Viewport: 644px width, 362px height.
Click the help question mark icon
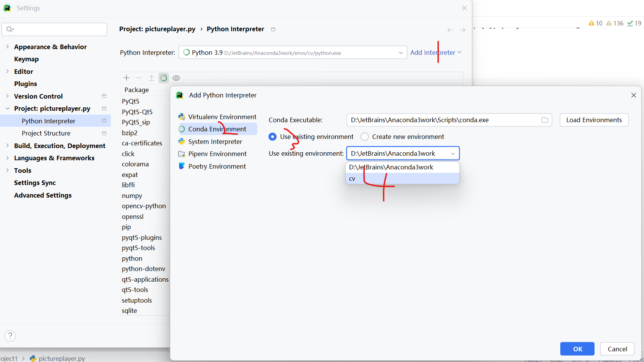[x=10, y=336]
